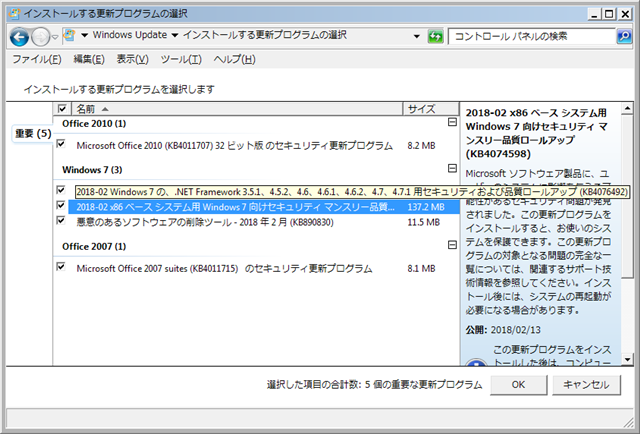Click the 8.1 MB size value

coord(421,269)
